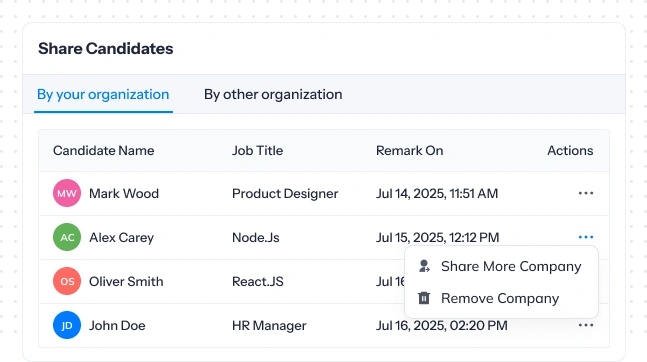The width and height of the screenshot is (647, 362).
Task: Click the Jul 14, 2025, 11:51 AM date
Action: click(437, 194)
